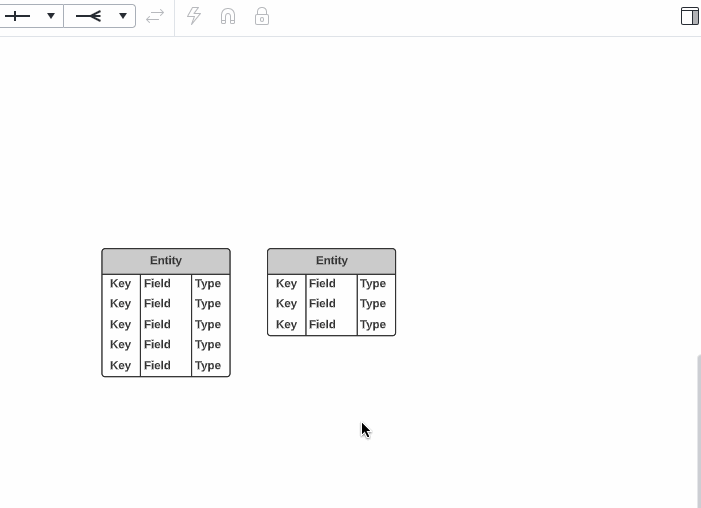Click second row Key cell in left entity
This screenshot has width=701, height=508.
[x=121, y=304]
